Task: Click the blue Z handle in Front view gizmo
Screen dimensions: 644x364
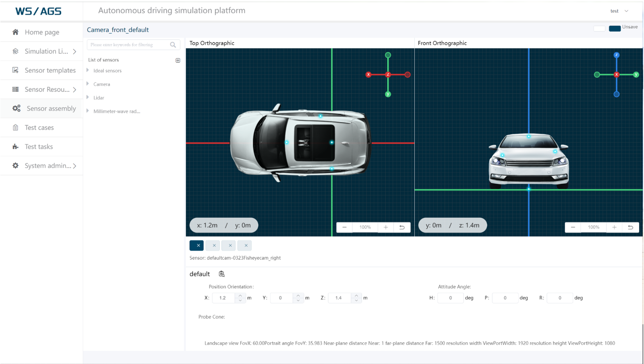Action: click(617, 55)
